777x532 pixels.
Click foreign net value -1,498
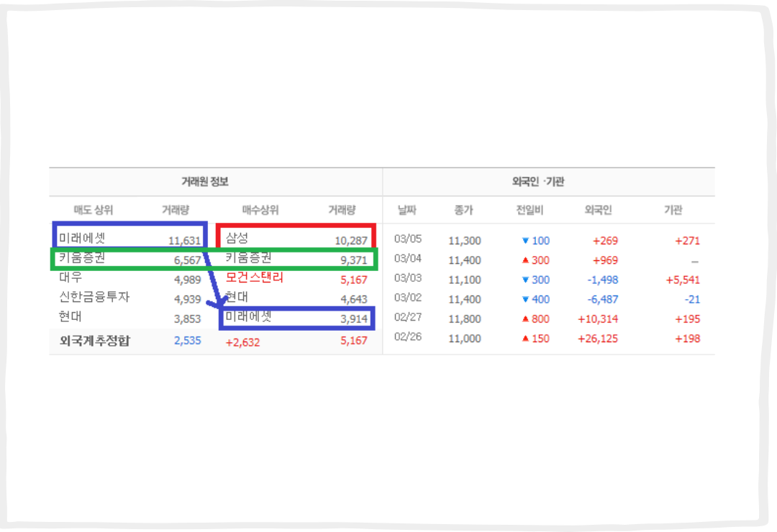[603, 280]
